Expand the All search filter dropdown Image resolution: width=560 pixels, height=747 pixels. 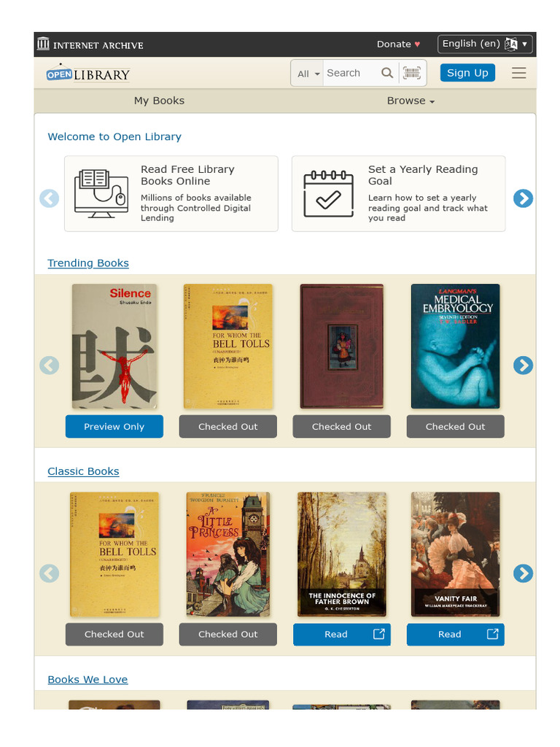pyautogui.click(x=308, y=74)
